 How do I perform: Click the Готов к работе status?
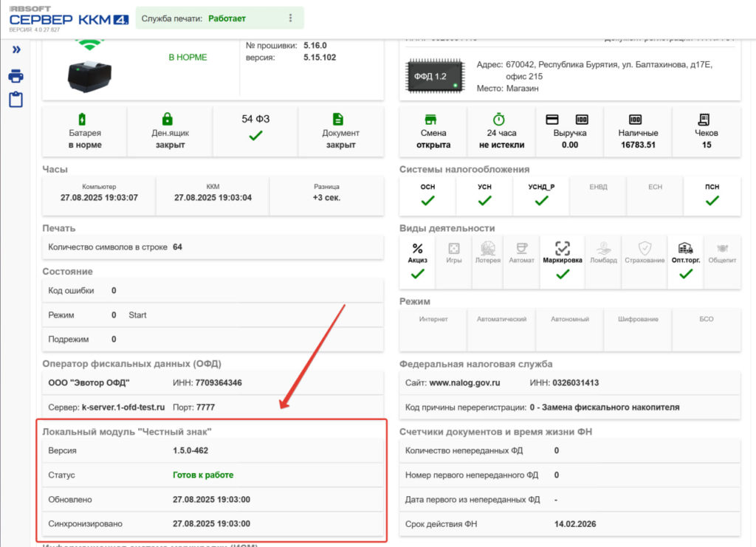[203, 475]
